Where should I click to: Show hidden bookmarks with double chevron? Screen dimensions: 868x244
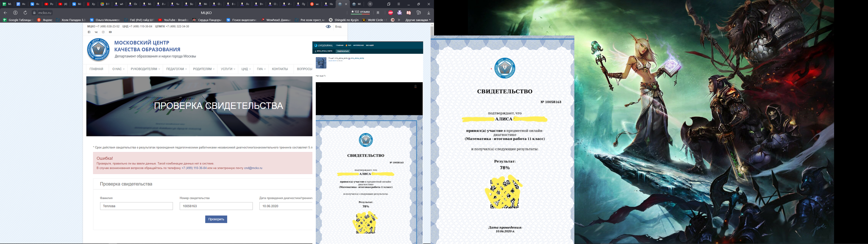399,20
